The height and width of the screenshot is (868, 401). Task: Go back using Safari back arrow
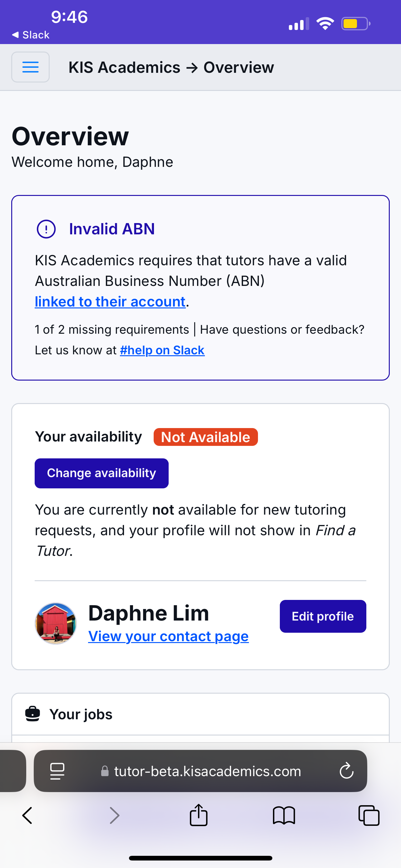click(27, 816)
